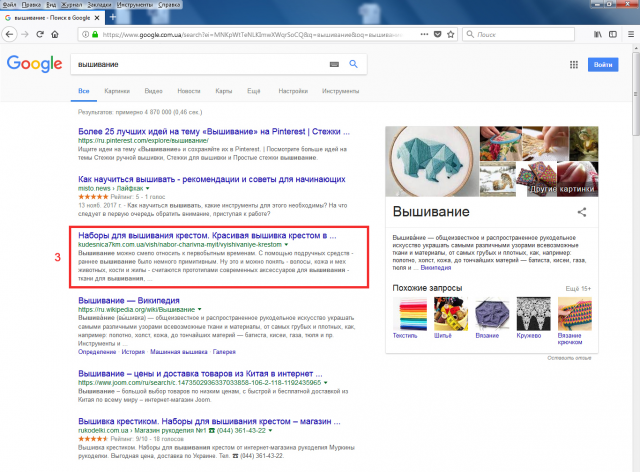Open search Инструменты filter
Image resolution: width=640 pixels, height=472 pixels.
pos(340,91)
